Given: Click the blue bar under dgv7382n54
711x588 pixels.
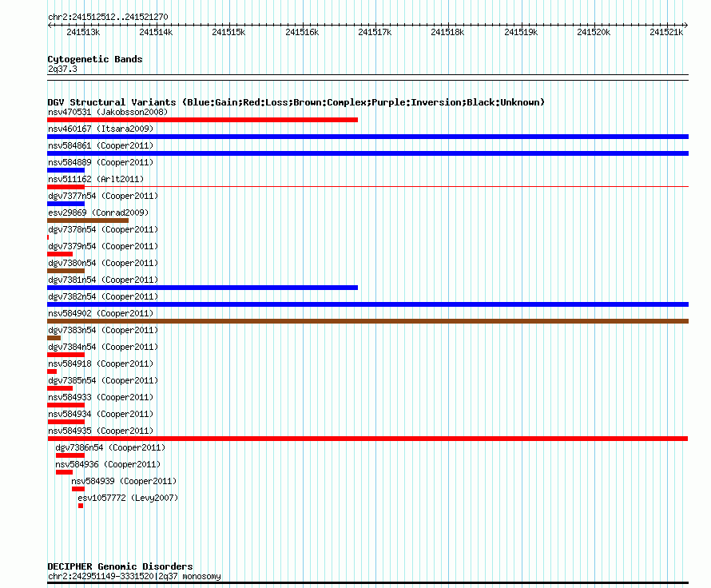Looking at the screenshot, I should click(x=367, y=304).
